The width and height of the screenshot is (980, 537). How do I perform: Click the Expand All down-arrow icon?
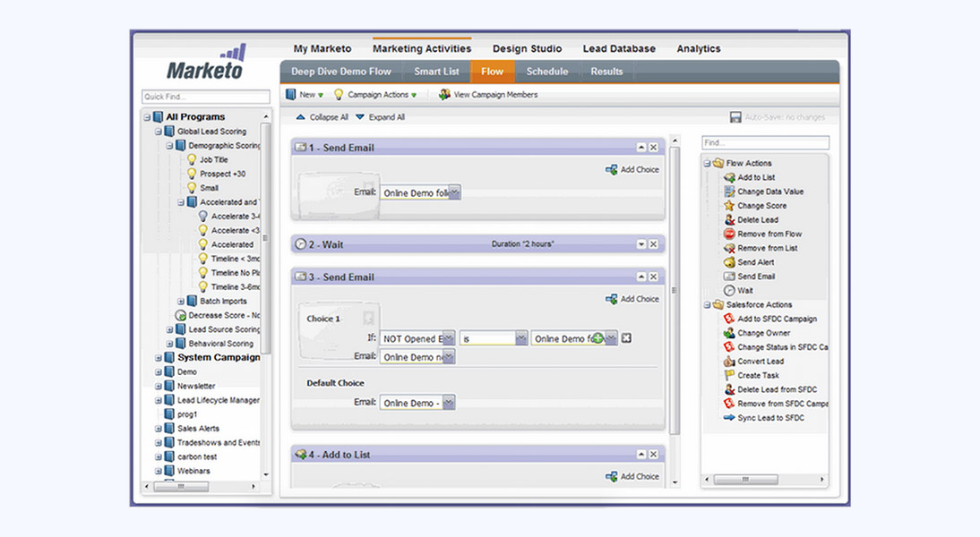point(360,116)
